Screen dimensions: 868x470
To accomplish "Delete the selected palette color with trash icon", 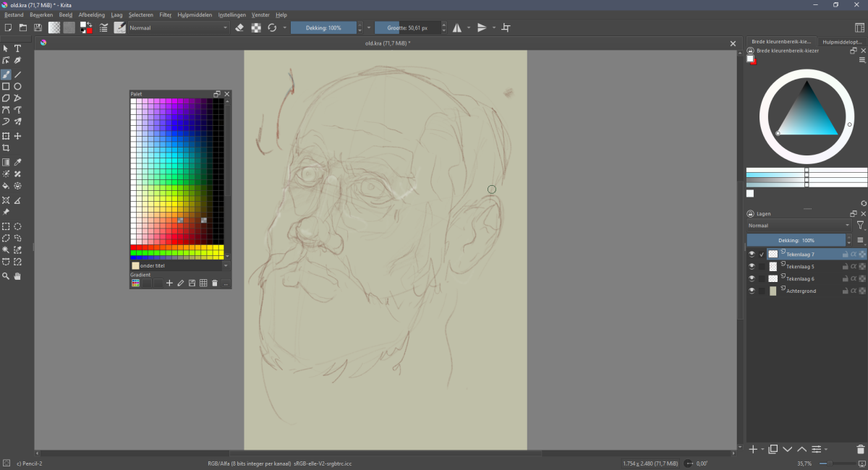I will (x=215, y=283).
